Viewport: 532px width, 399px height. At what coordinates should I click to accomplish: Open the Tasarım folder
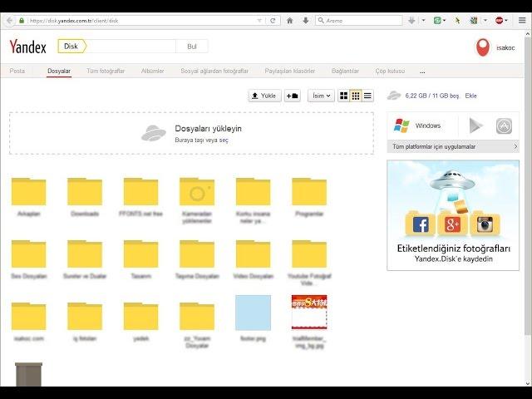140,254
